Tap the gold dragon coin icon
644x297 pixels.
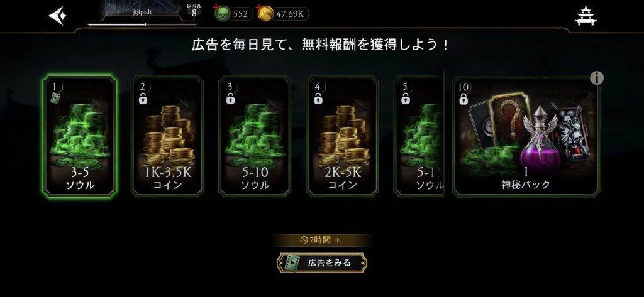pos(266,14)
